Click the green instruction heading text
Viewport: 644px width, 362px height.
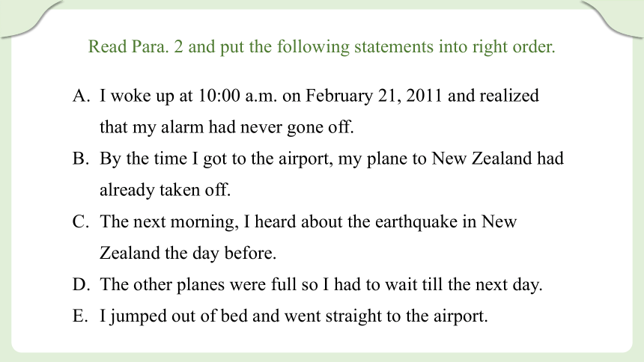click(321, 47)
